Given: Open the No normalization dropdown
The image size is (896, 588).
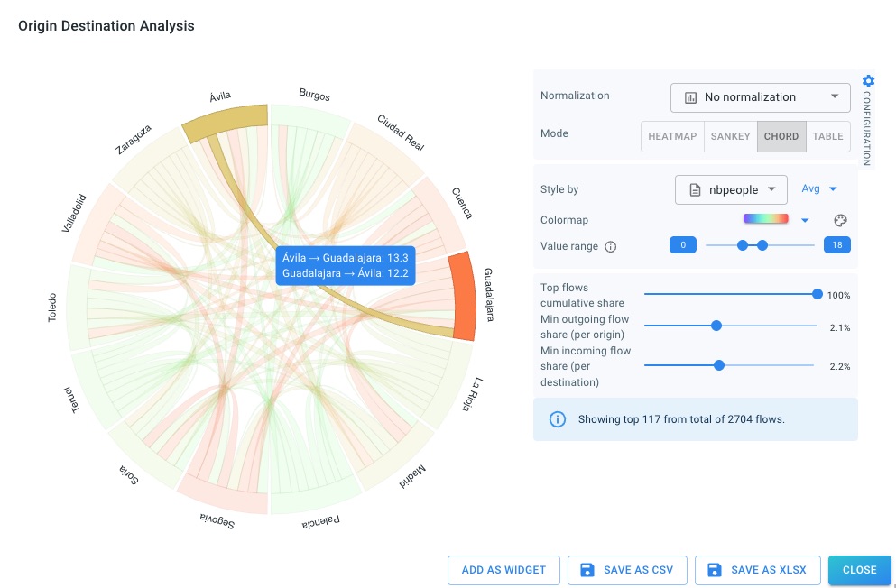Looking at the screenshot, I should click(760, 97).
